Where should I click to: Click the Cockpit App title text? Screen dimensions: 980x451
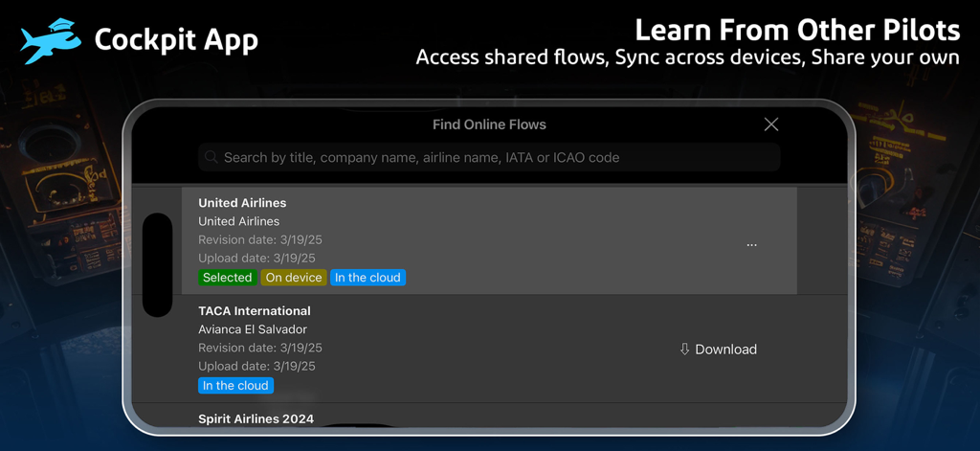tap(176, 40)
